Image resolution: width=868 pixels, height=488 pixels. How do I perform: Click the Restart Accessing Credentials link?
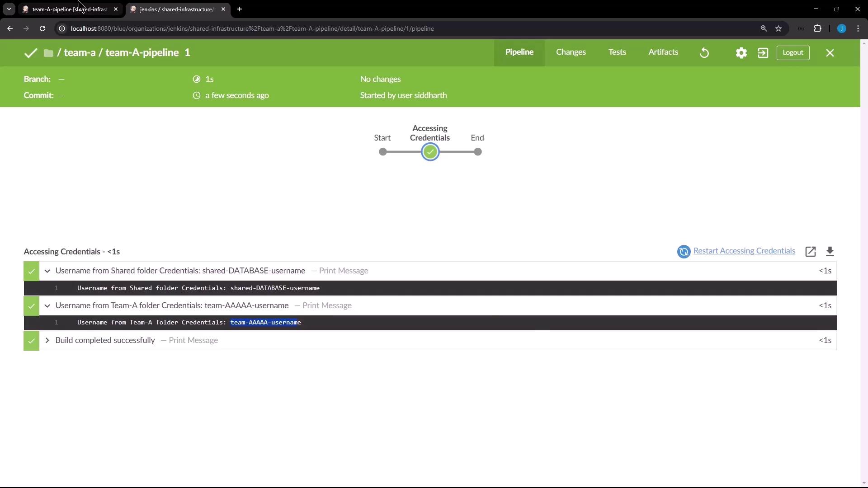(744, 251)
